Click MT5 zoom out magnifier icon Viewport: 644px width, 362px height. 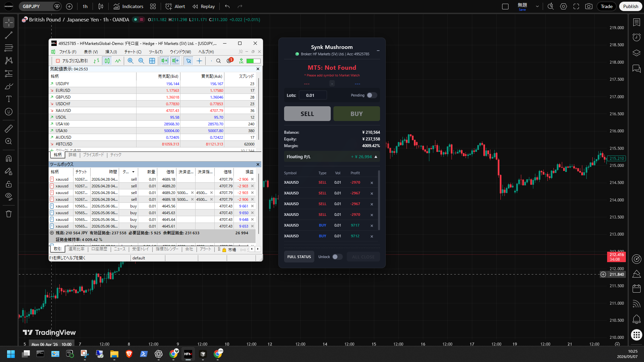[141, 61]
